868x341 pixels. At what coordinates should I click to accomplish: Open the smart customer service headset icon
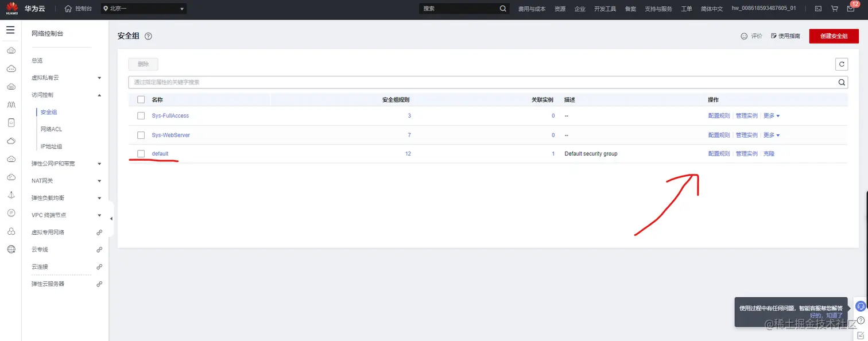861,306
